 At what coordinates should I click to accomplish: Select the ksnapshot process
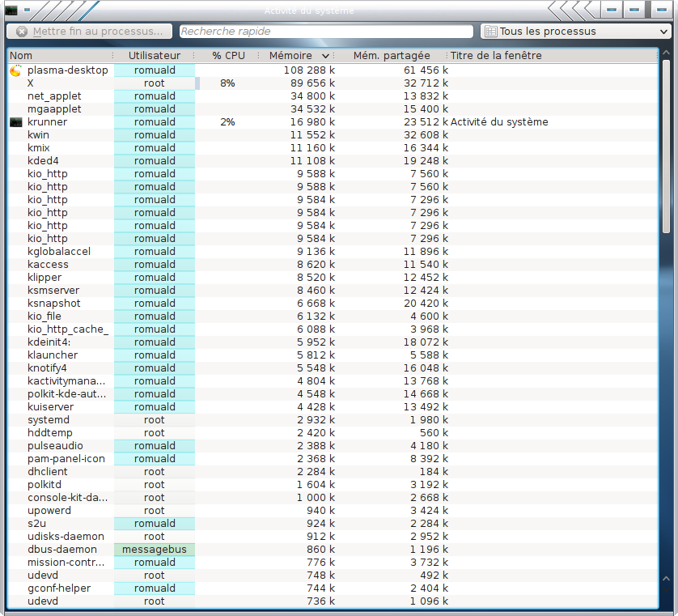pyautogui.click(x=53, y=304)
